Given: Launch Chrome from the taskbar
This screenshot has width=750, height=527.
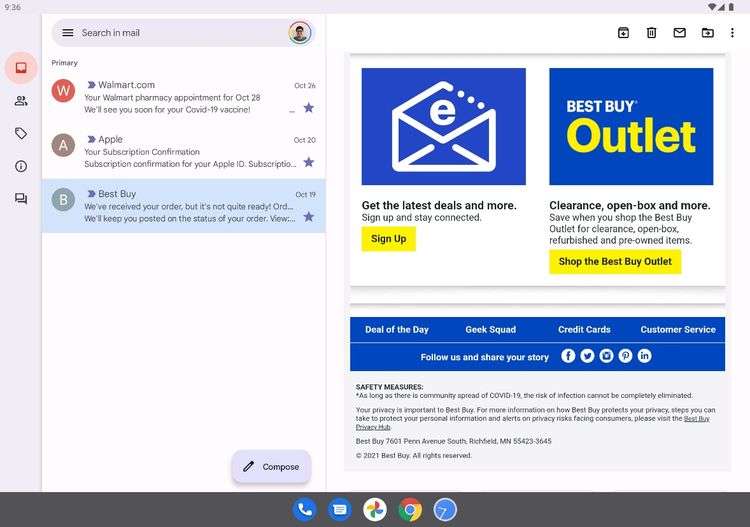Looking at the screenshot, I should [x=410, y=510].
